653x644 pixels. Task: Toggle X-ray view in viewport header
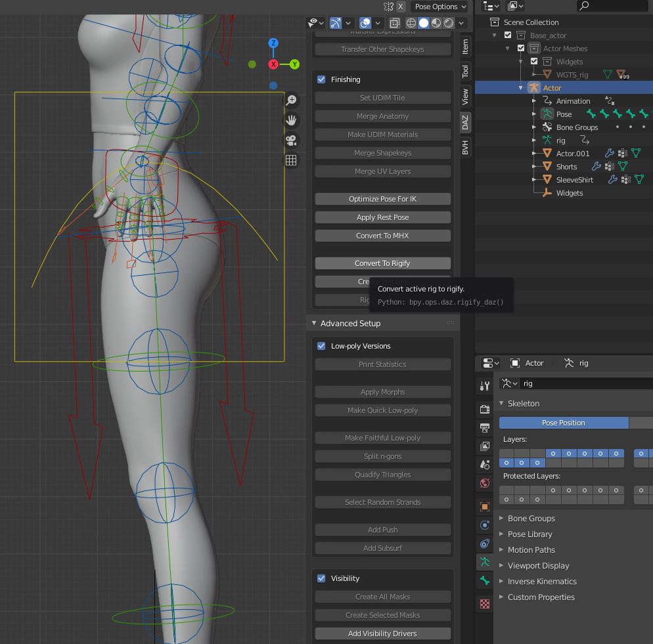coord(394,23)
